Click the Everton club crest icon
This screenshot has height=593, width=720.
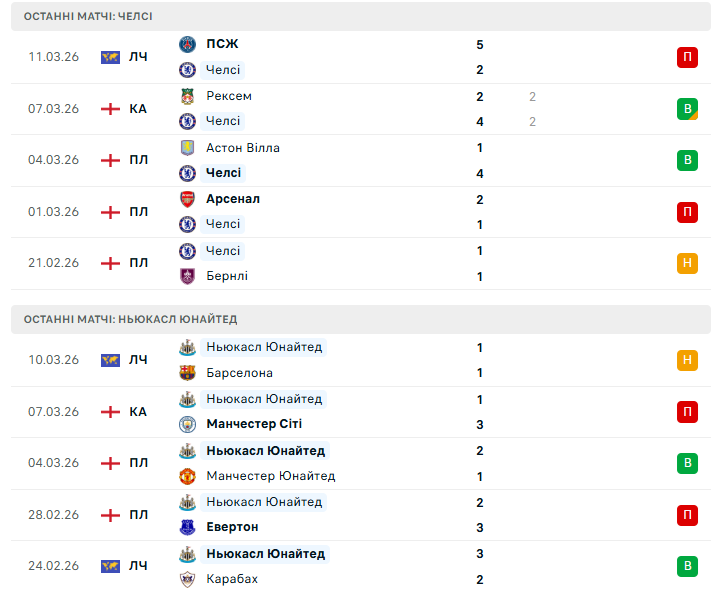pyautogui.click(x=187, y=527)
